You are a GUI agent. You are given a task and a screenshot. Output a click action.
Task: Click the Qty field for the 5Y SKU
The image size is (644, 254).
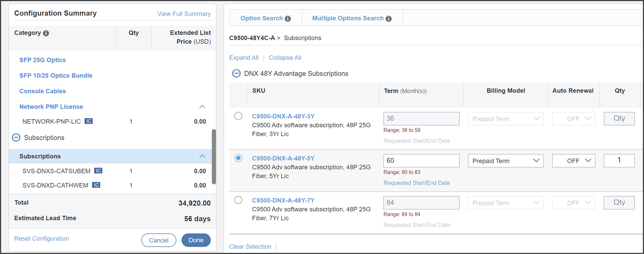click(x=619, y=161)
